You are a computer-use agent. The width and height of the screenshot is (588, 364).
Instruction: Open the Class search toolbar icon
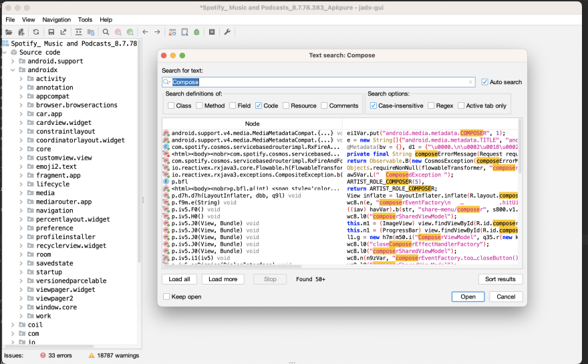tap(118, 32)
